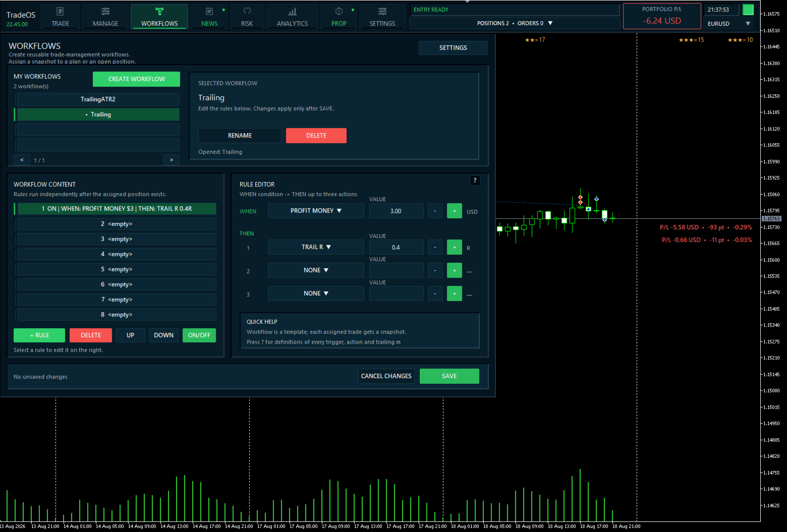
Task: Open the EURUSD symbol dropdown
Action: coord(729,24)
